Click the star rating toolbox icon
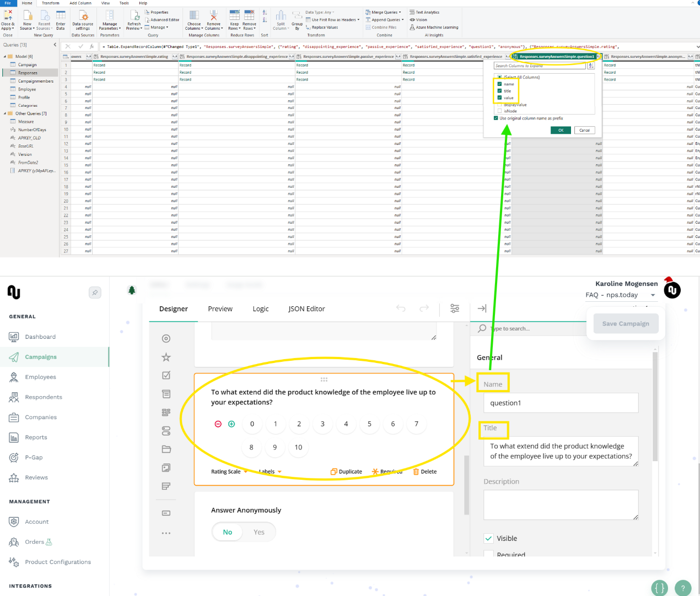The height and width of the screenshot is (596, 700). pos(166,357)
